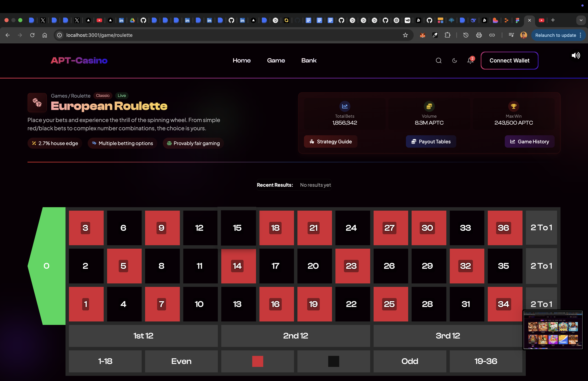The width and height of the screenshot is (588, 381).
Task: Open MetaMask fox extension icon
Action: click(422, 35)
